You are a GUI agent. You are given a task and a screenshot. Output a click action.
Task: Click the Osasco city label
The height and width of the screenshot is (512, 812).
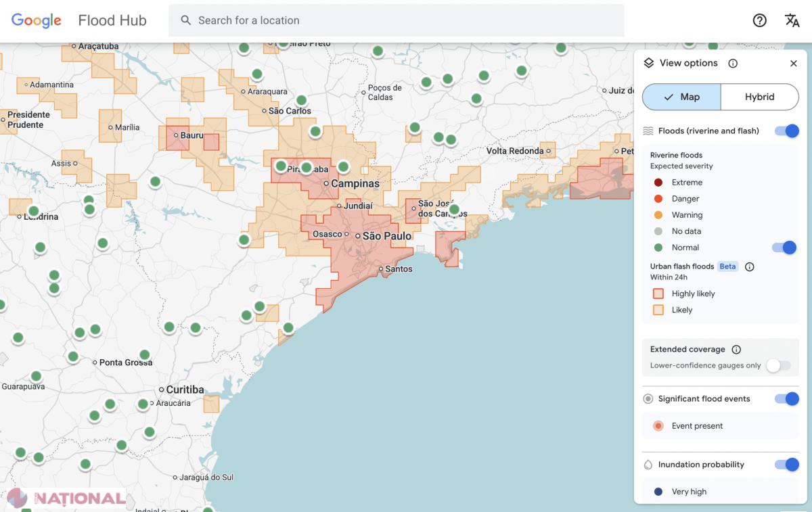pyautogui.click(x=328, y=234)
